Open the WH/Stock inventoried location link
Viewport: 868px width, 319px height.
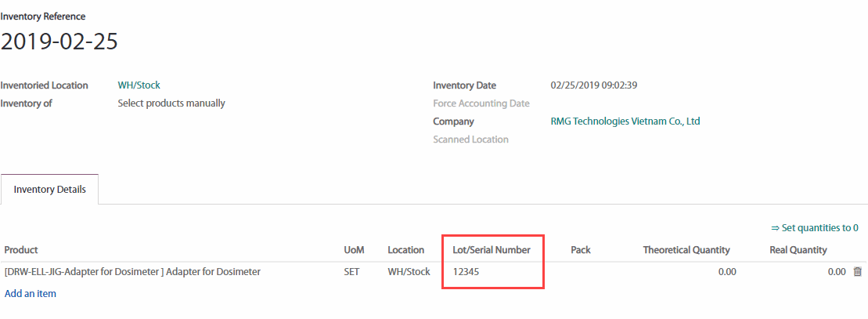pos(139,85)
